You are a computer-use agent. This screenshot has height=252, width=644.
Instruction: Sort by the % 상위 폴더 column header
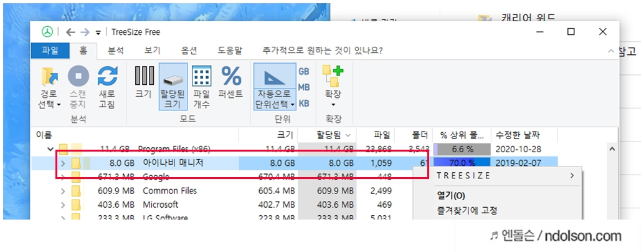tap(462, 135)
